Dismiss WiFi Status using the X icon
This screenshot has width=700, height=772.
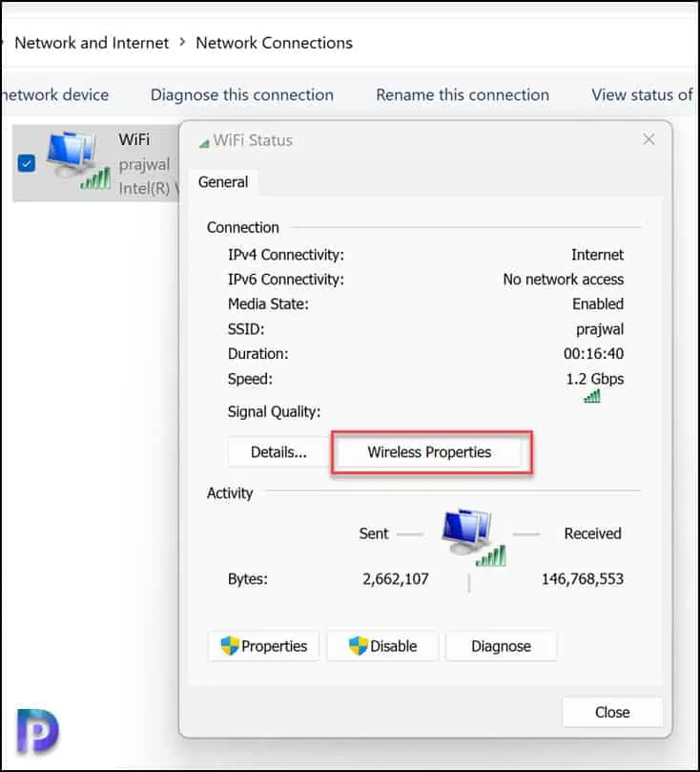tap(649, 139)
